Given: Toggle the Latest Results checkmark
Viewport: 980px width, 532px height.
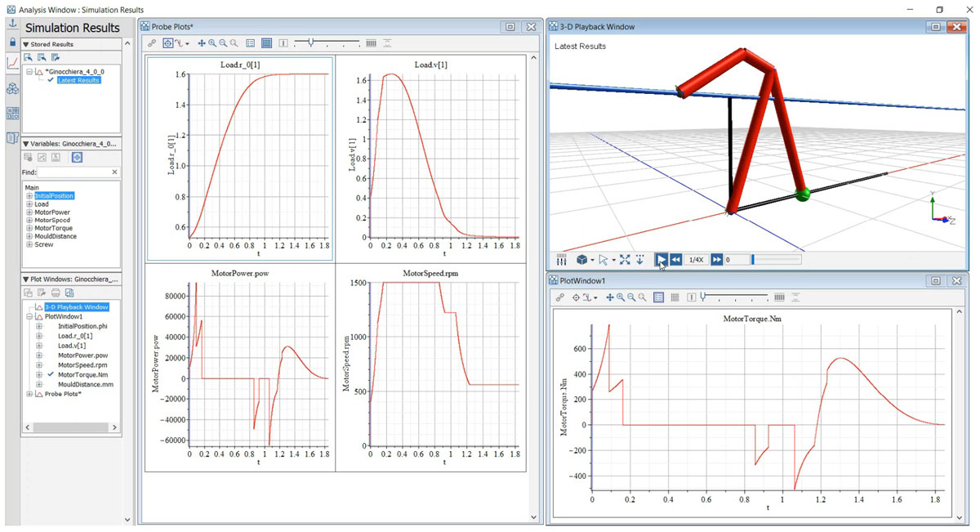Looking at the screenshot, I should coord(51,80).
